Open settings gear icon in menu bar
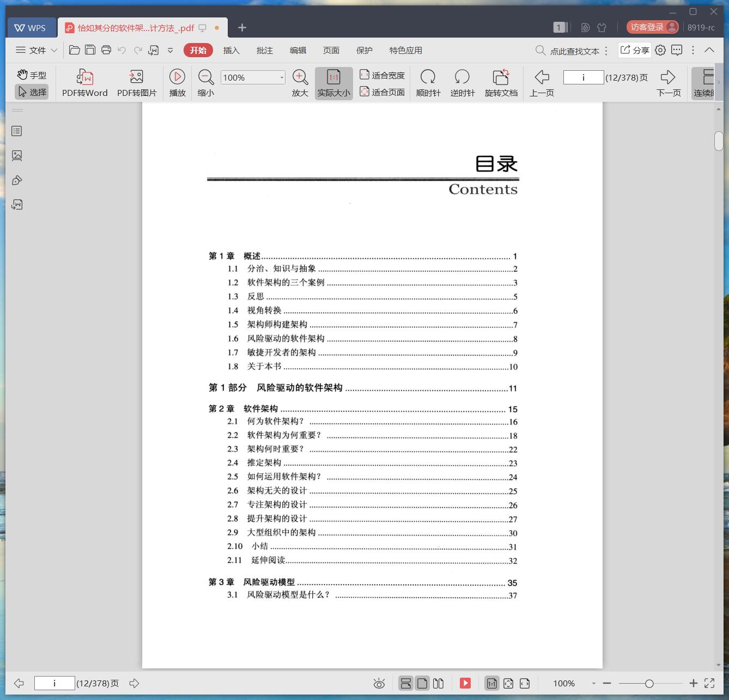Screen dimensions: 729x700 tap(660, 50)
